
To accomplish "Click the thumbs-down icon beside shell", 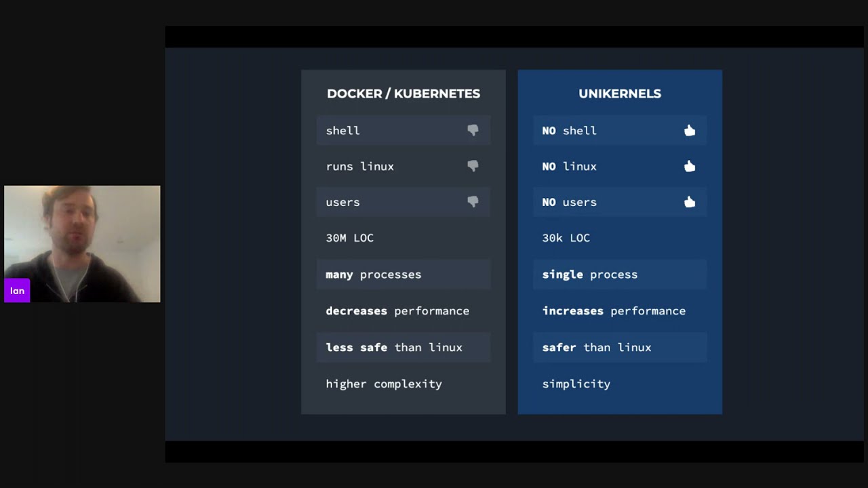I will [x=473, y=130].
